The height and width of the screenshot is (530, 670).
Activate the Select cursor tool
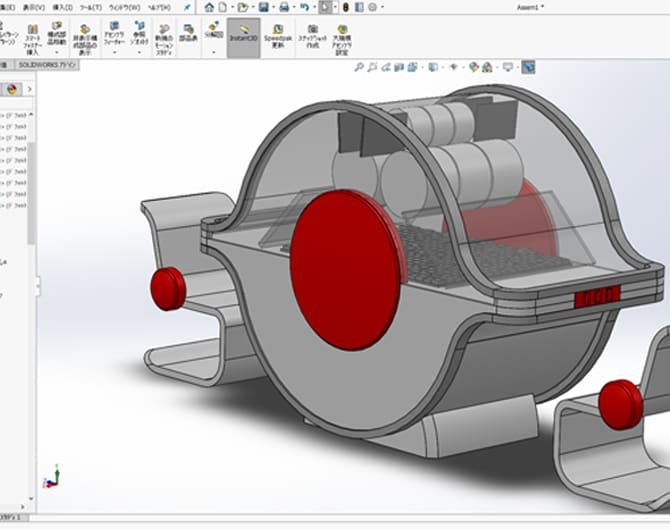[x=325, y=7]
